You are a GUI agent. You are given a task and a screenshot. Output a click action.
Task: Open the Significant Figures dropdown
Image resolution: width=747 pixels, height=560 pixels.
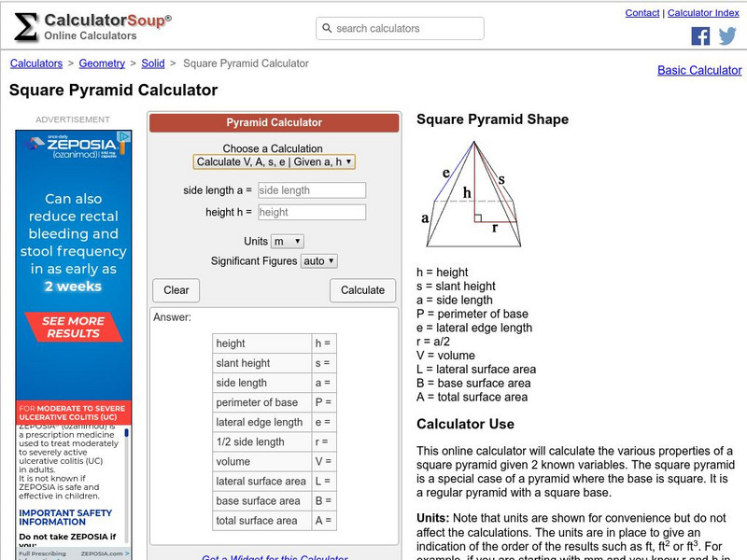[x=318, y=261]
